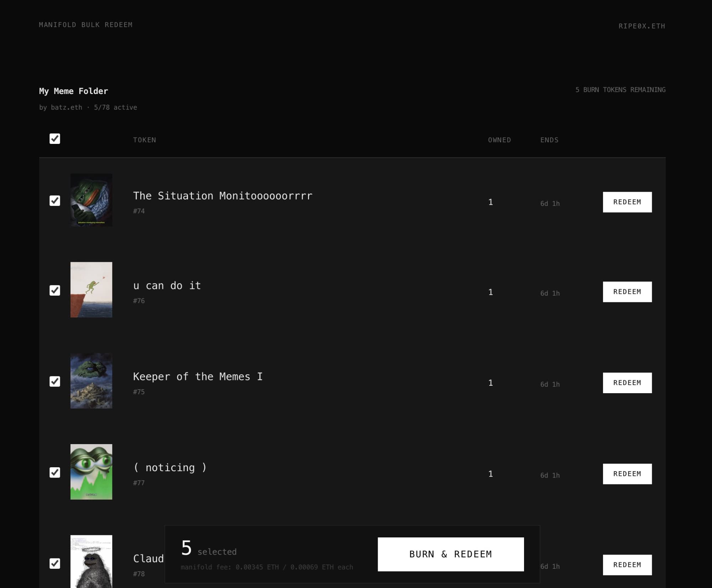The width and height of the screenshot is (712, 588).
Task: Open token #78 thumbnail image
Action: point(91,561)
